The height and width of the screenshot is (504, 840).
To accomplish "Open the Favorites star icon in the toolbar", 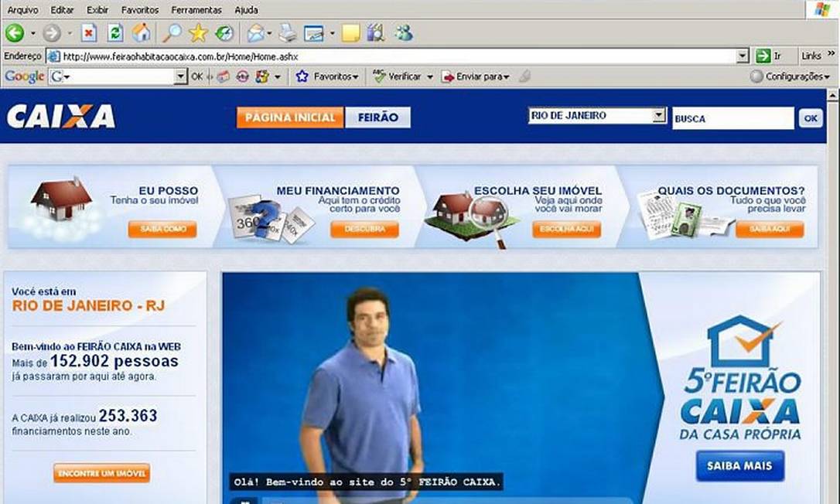I will pyautogui.click(x=198, y=33).
